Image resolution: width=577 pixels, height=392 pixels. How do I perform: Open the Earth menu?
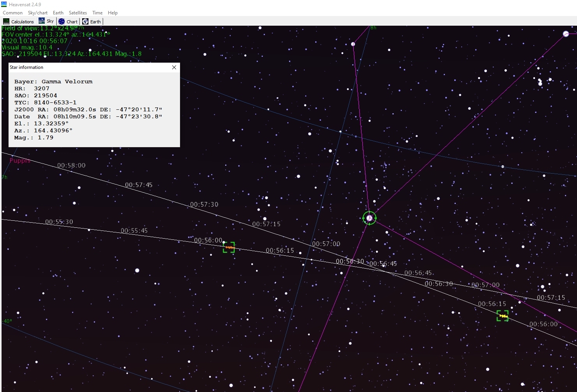coord(58,13)
